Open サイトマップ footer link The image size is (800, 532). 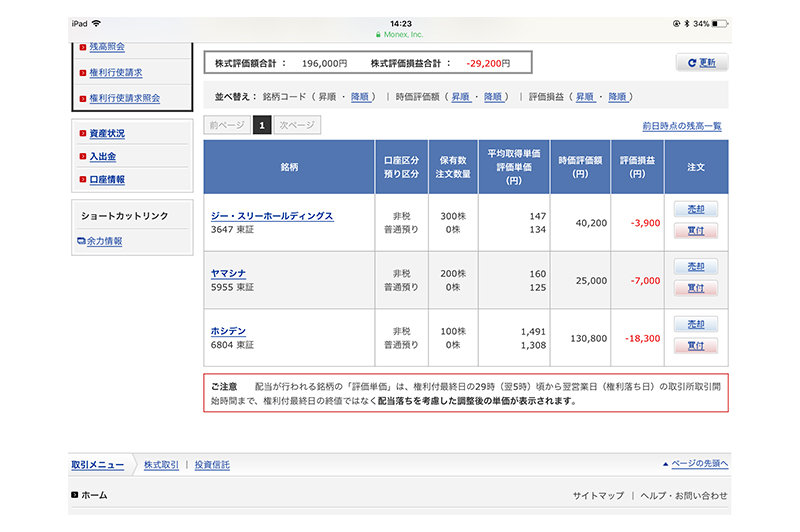point(598,495)
